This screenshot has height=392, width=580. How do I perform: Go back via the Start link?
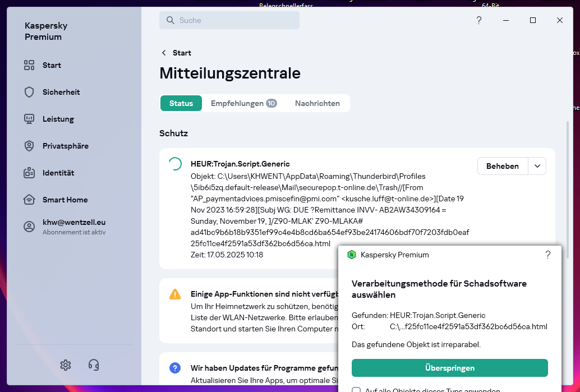[x=182, y=53]
